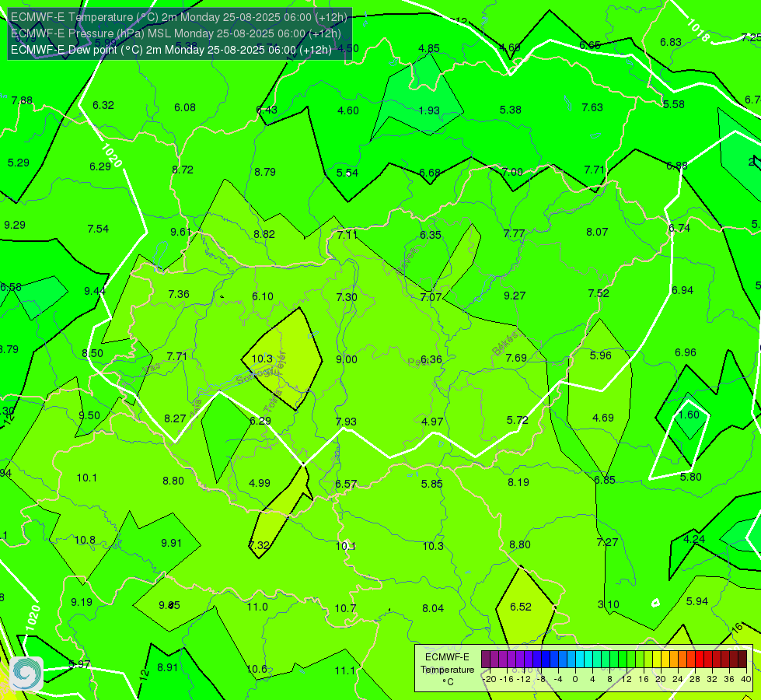Click the yellow 20 legend swatch

pyautogui.click(x=657, y=660)
